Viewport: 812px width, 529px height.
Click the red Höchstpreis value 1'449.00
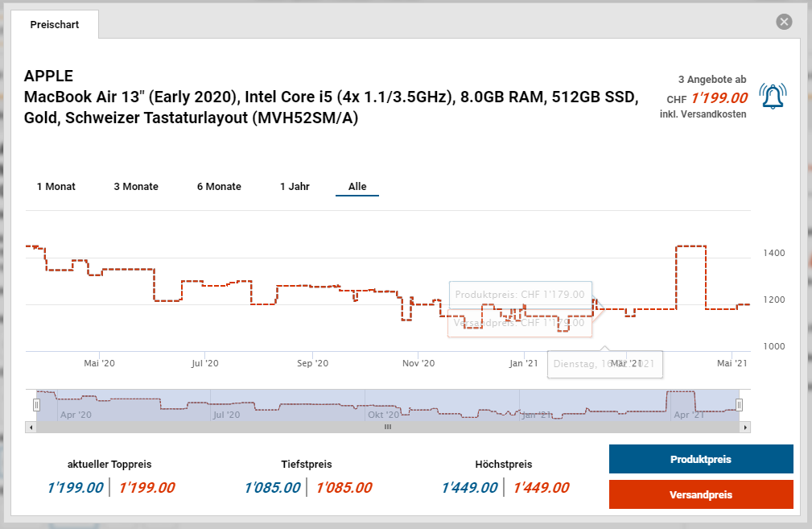(541, 487)
